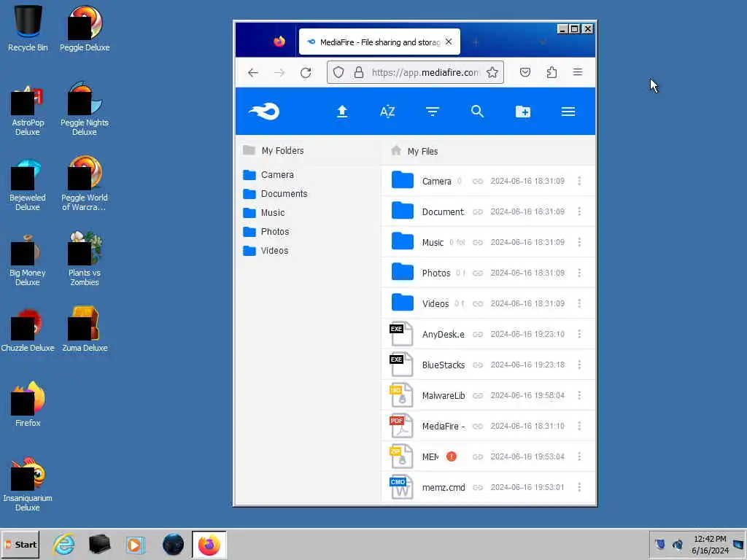
Task: Sort files with the AZ icon
Action: coord(387,112)
